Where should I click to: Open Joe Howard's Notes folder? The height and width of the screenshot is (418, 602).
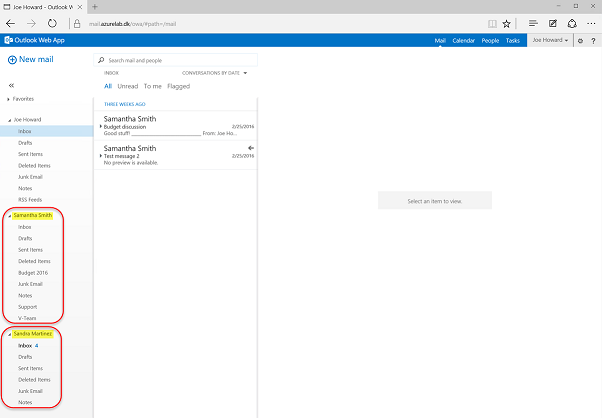click(x=25, y=188)
